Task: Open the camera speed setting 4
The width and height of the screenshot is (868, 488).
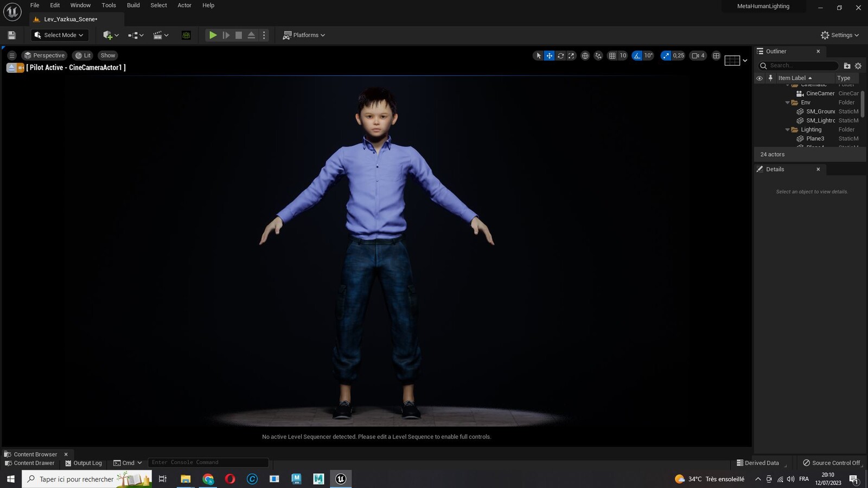Action: 698,55
